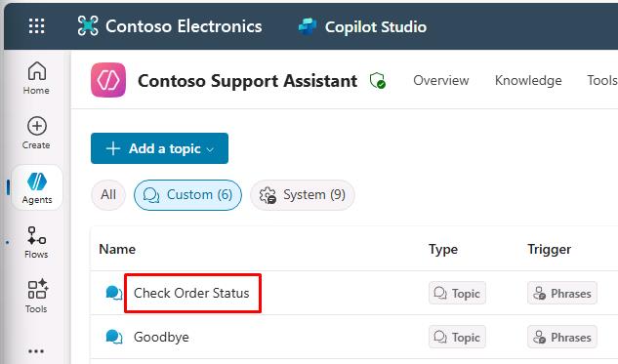This screenshot has height=364, width=618.
Task: Open the Create plus icon
Action: [37, 127]
